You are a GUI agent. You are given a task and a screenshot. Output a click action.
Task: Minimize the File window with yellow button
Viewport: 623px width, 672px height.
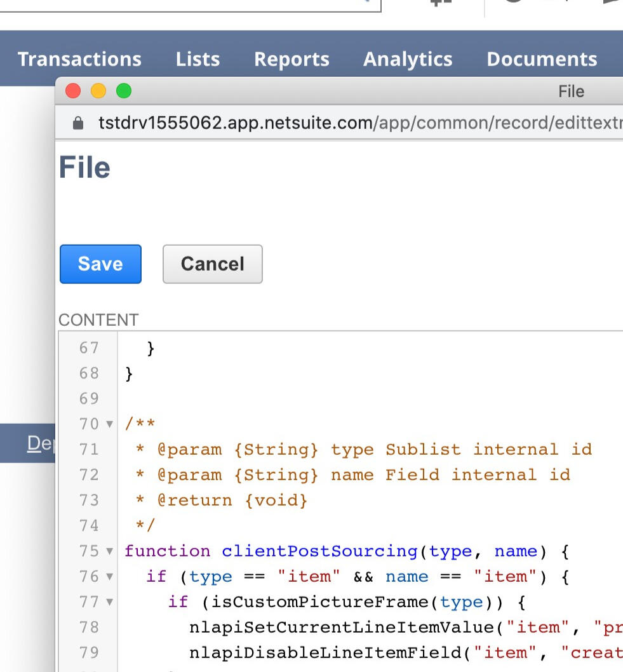98,91
